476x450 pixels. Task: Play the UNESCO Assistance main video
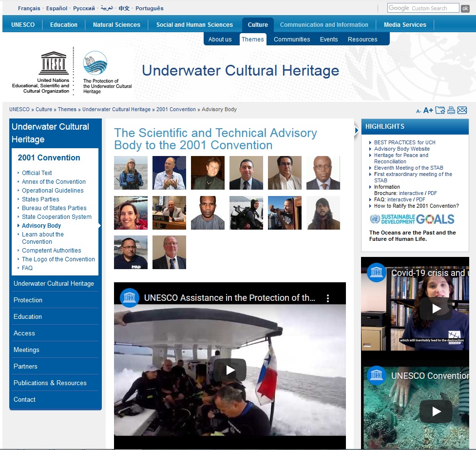(x=230, y=371)
